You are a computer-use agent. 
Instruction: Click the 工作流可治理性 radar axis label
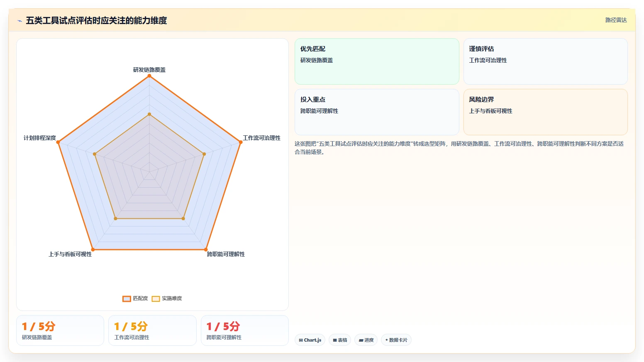[261, 138]
